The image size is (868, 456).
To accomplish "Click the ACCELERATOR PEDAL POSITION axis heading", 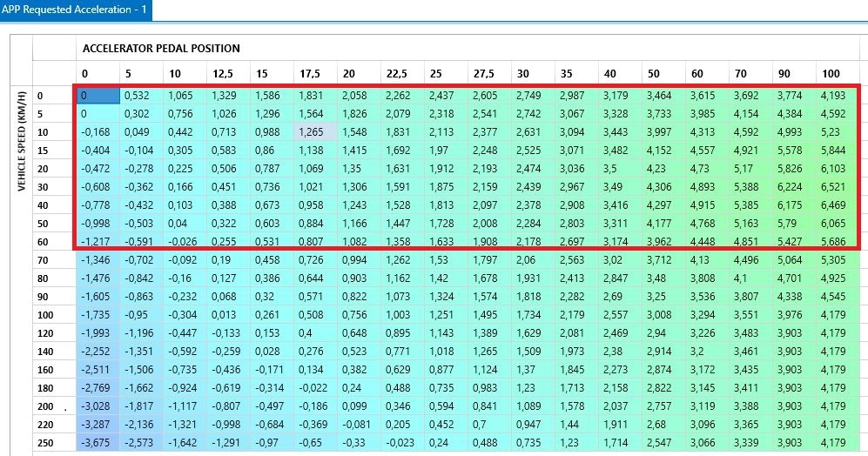I will point(161,49).
